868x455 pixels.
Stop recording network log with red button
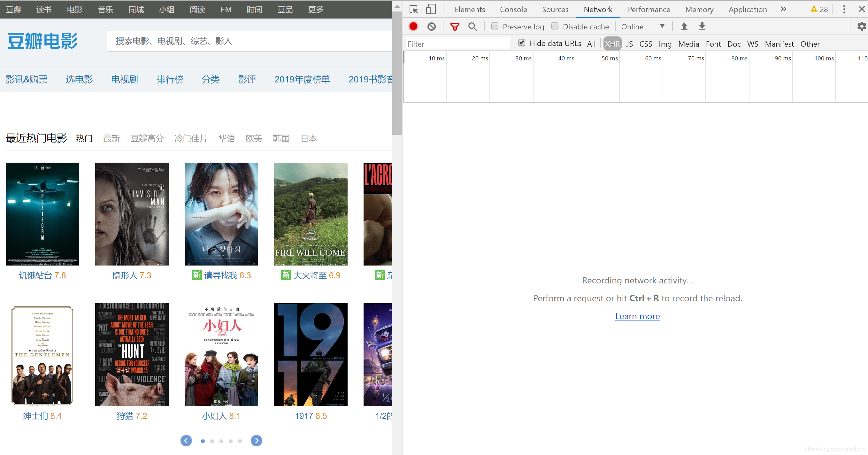coord(413,26)
